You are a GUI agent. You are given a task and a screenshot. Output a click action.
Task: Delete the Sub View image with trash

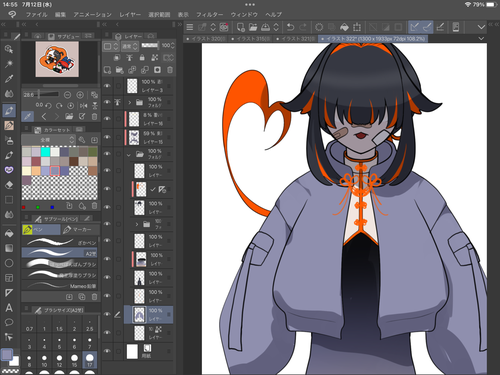[x=94, y=116]
